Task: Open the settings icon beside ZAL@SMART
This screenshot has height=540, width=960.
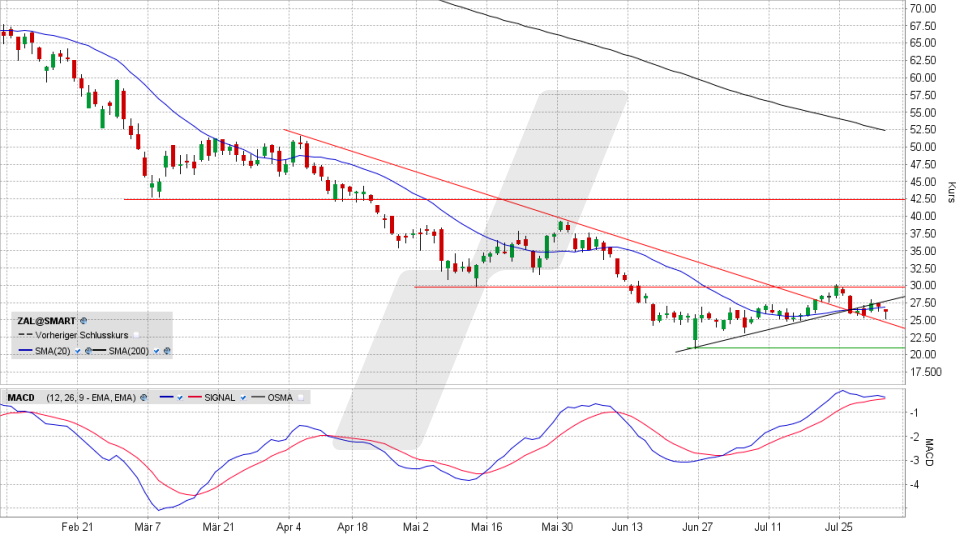Action: coord(84,321)
